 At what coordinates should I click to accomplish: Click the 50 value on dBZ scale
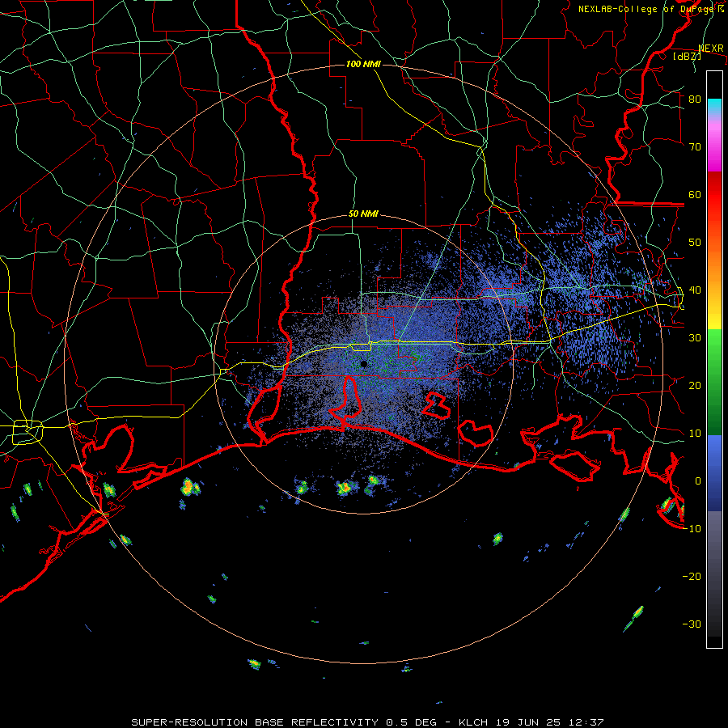click(695, 243)
